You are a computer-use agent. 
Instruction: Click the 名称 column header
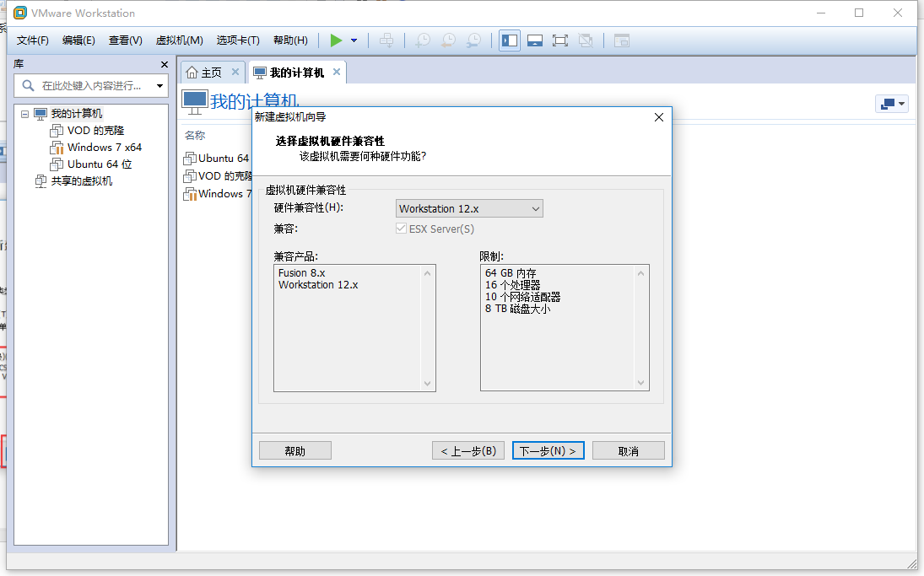[195, 136]
